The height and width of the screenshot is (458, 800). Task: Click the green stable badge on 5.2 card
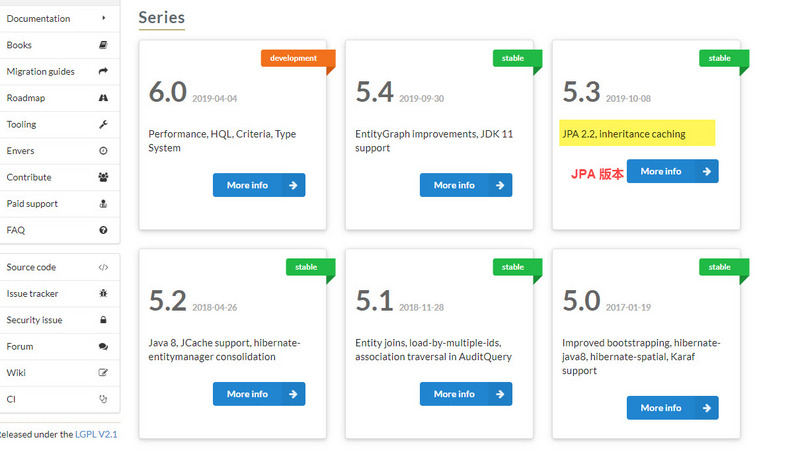click(x=310, y=267)
